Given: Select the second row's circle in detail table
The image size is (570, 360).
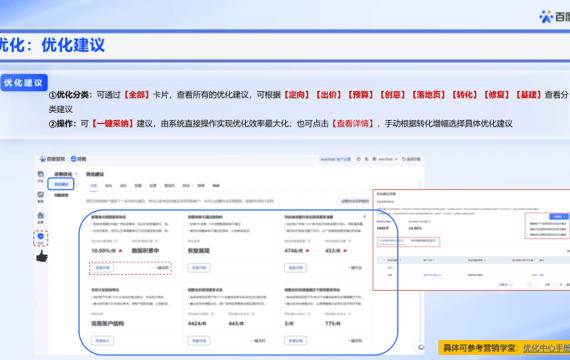Looking at the screenshot, I should click(381, 275).
